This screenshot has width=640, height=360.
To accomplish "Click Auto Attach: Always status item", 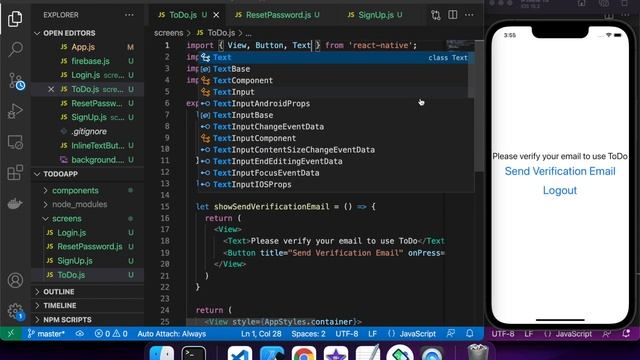I will 171,334.
